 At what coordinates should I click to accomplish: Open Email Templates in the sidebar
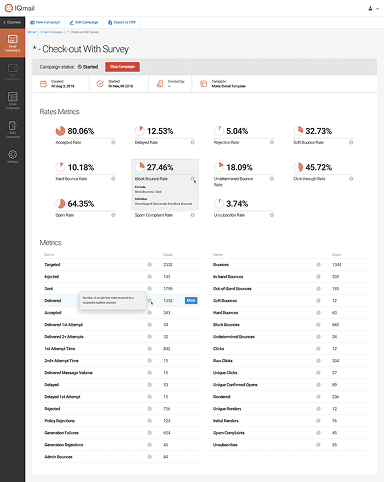tap(12, 101)
